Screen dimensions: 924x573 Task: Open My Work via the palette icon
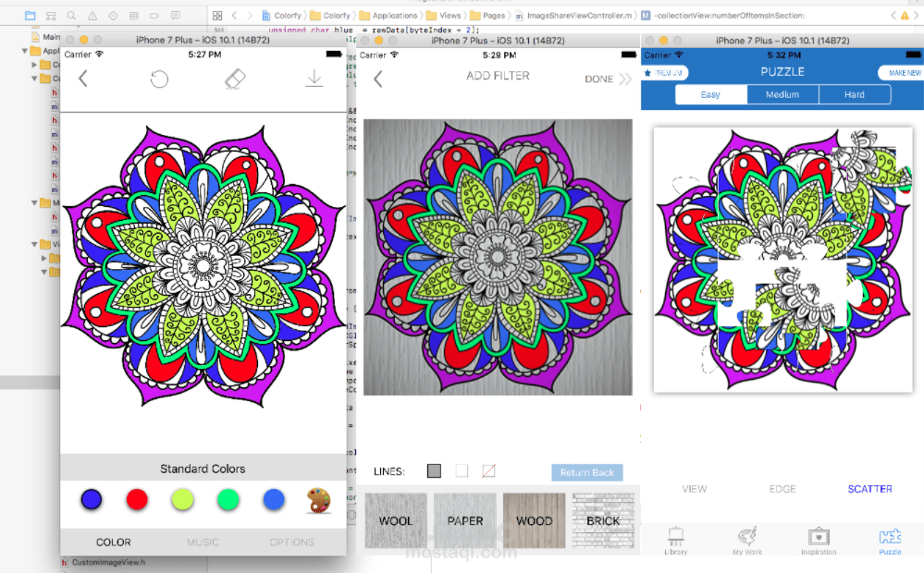coord(747,539)
